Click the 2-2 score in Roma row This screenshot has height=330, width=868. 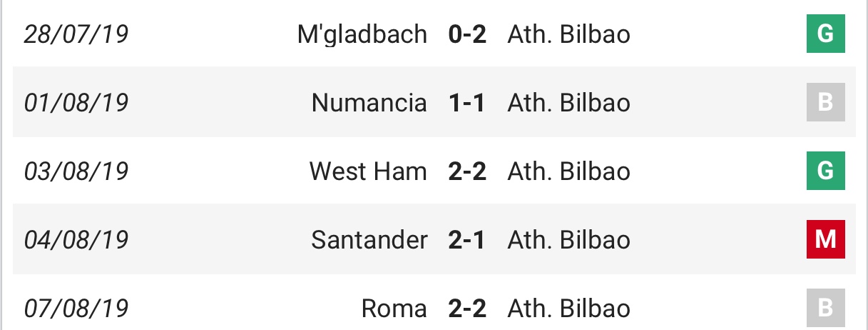[467, 309]
